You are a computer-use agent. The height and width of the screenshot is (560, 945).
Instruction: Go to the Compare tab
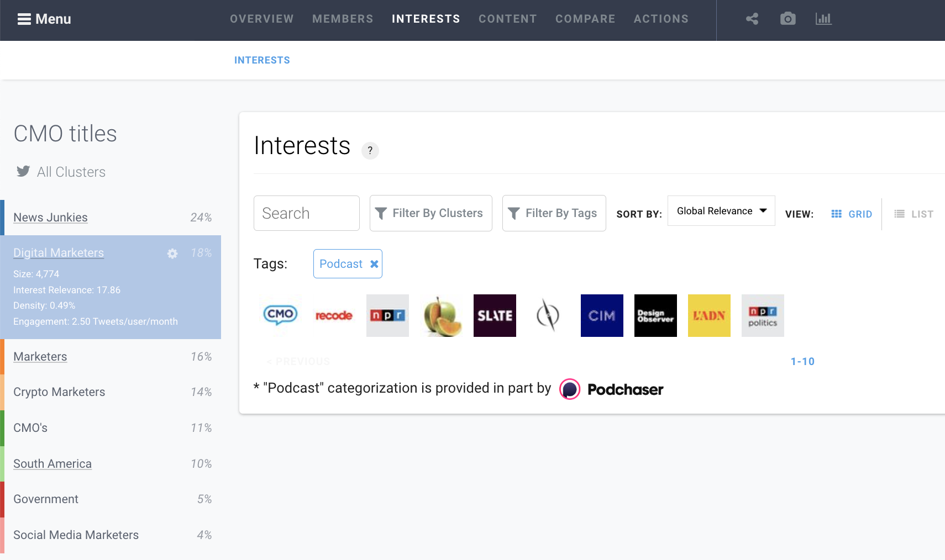pyautogui.click(x=585, y=19)
